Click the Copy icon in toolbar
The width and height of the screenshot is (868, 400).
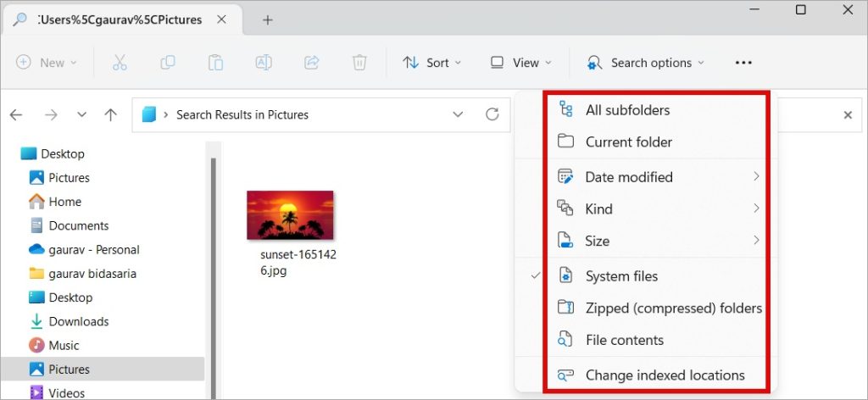[168, 63]
